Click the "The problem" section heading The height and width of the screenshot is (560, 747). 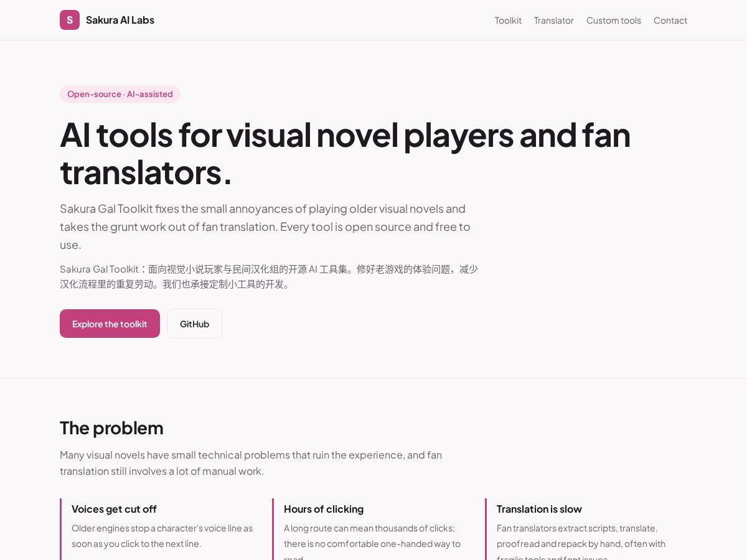click(111, 428)
